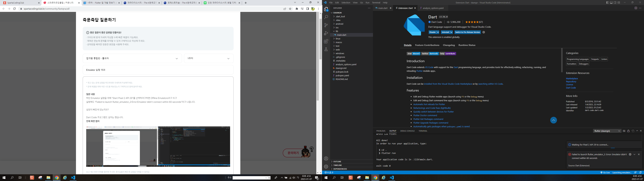Open the Extensions view in VS Code
Viewport: 644px width, 181px height.
326,41
